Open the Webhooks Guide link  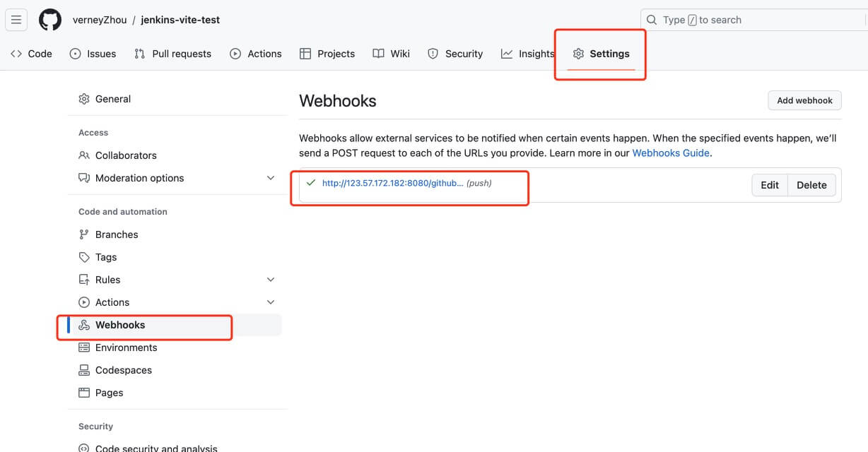(671, 153)
